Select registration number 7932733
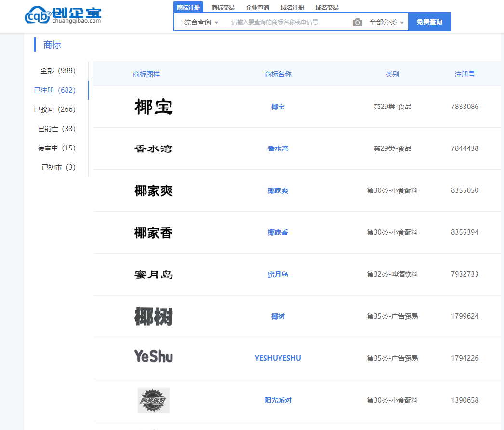The height and width of the screenshot is (430, 504). (465, 274)
